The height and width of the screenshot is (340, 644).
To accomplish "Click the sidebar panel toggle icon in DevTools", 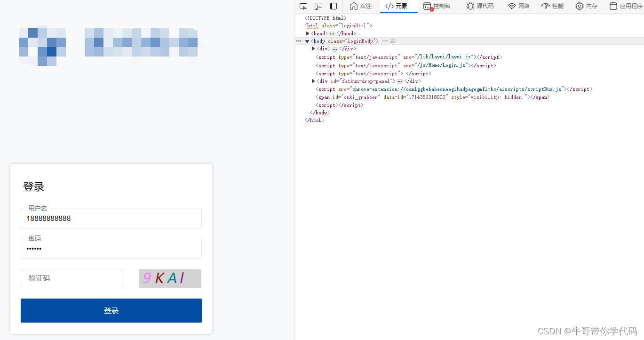I will [x=334, y=6].
